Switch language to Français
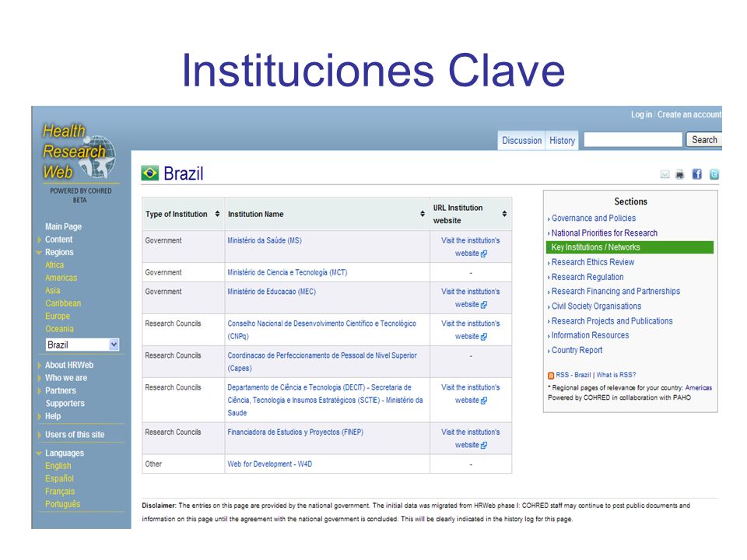This screenshot has width=747, height=560. click(x=60, y=492)
